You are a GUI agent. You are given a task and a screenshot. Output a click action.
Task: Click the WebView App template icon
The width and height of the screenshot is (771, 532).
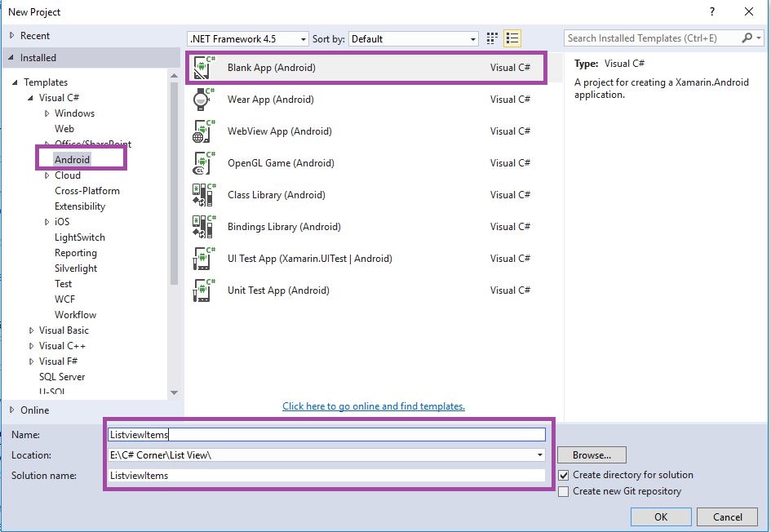click(204, 131)
